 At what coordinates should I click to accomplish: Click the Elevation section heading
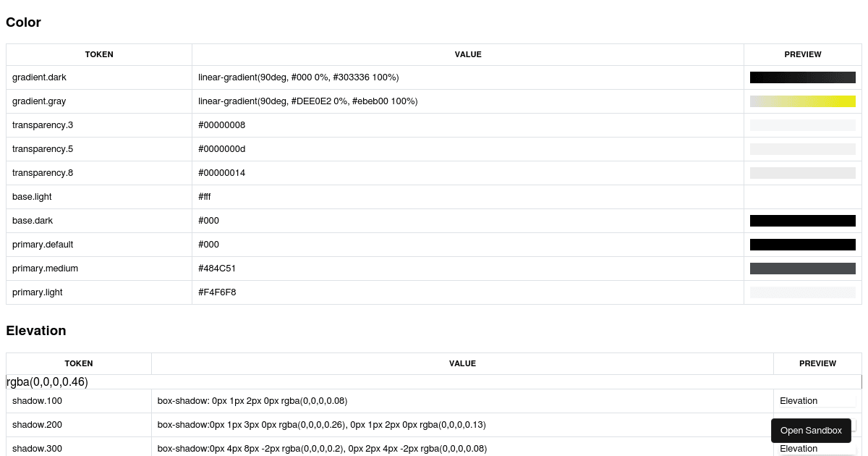[x=36, y=331]
